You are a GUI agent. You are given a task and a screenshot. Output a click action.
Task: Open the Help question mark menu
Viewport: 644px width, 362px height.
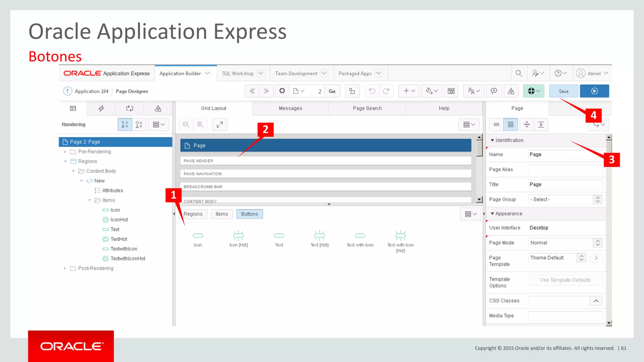[x=560, y=73]
